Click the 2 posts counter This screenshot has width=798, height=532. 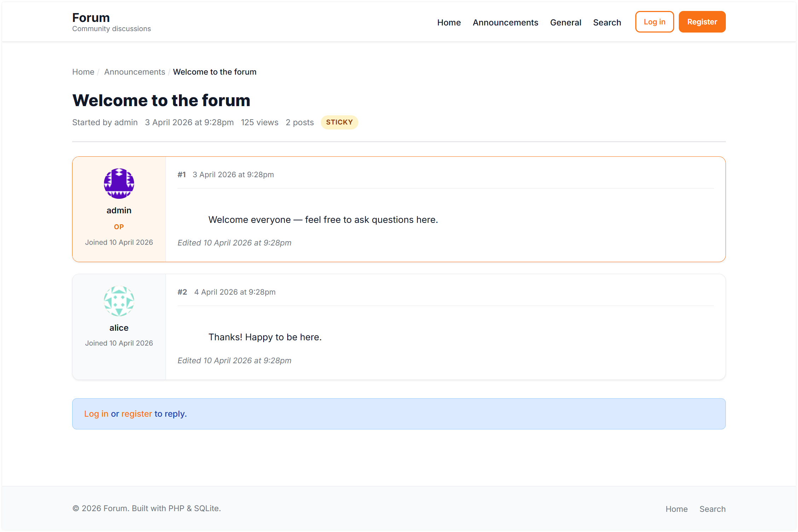(x=300, y=122)
